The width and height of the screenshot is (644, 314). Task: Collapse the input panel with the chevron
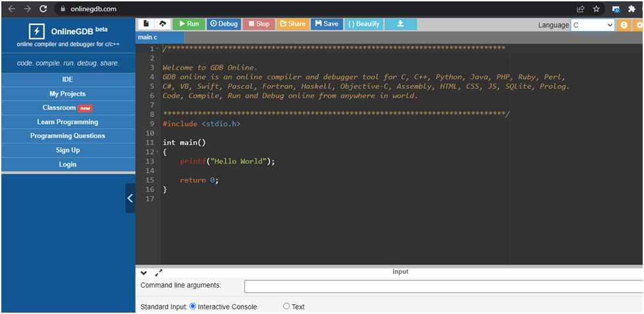click(x=144, y=273)
